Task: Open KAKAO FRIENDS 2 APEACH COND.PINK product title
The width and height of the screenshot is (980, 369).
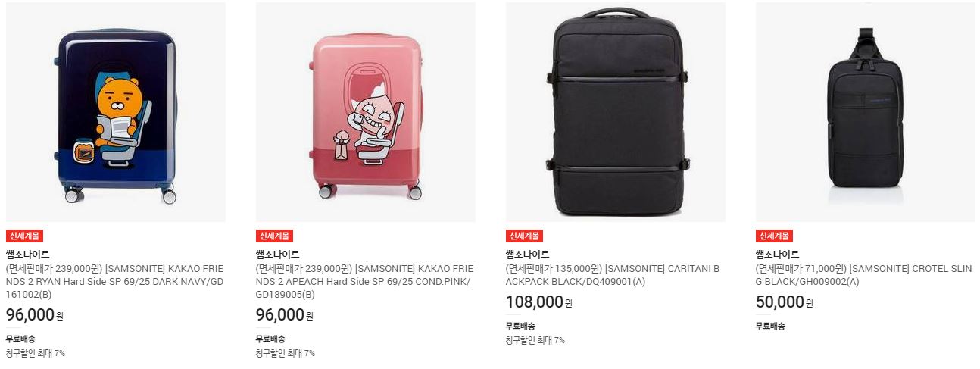Action: tap(364, 282)
